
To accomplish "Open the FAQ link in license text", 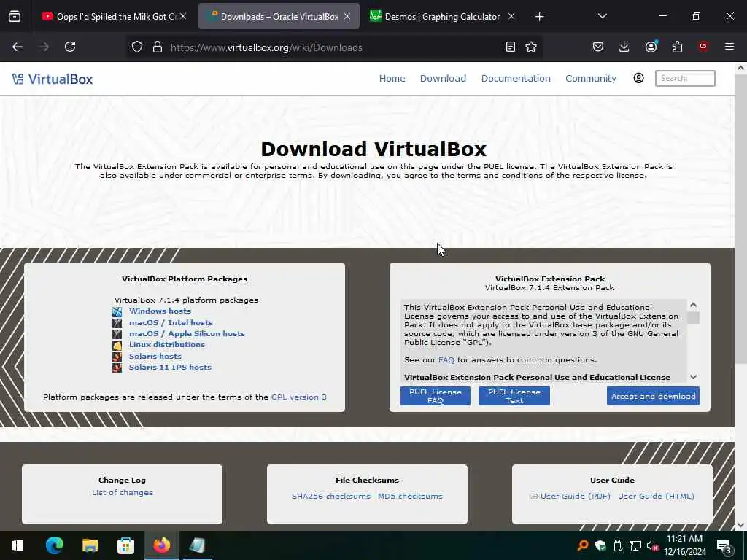I will click(446, 359).
